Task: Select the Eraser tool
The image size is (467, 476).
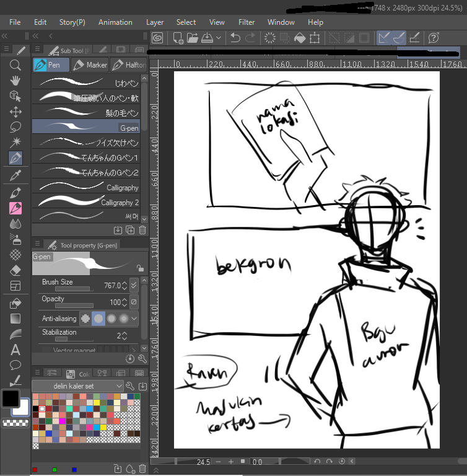Action: point(15,270)
